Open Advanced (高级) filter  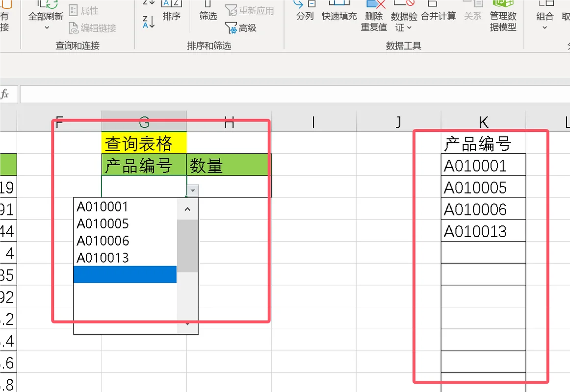[241, 28]
